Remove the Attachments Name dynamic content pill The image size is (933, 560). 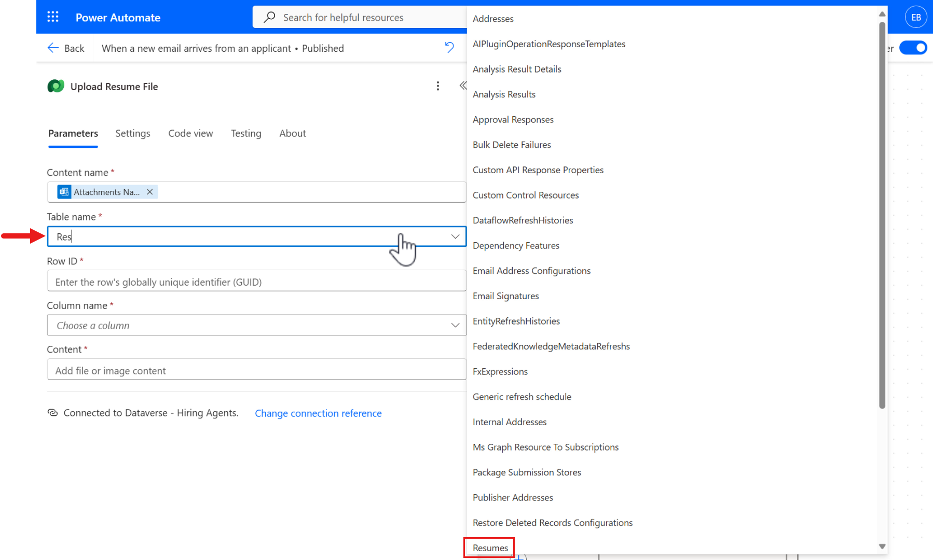[x=149, y=192]
